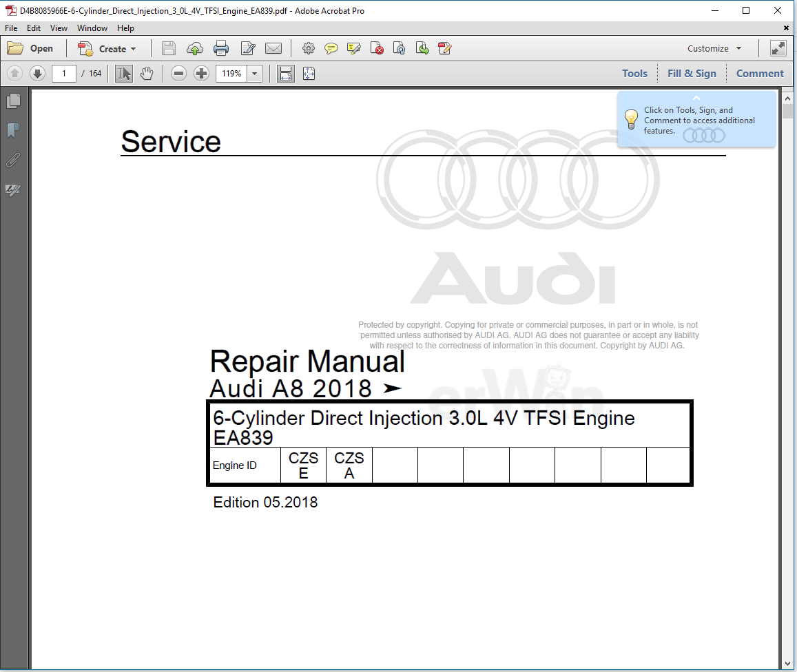Click the 'Service' heading text

[x=171, y=141]
